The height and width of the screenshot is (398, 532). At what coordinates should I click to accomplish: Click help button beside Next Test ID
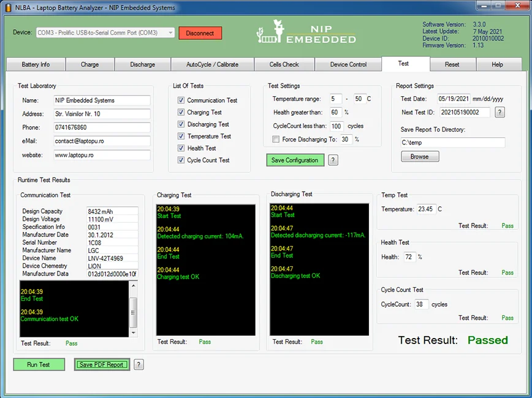(x=500, y=112)
